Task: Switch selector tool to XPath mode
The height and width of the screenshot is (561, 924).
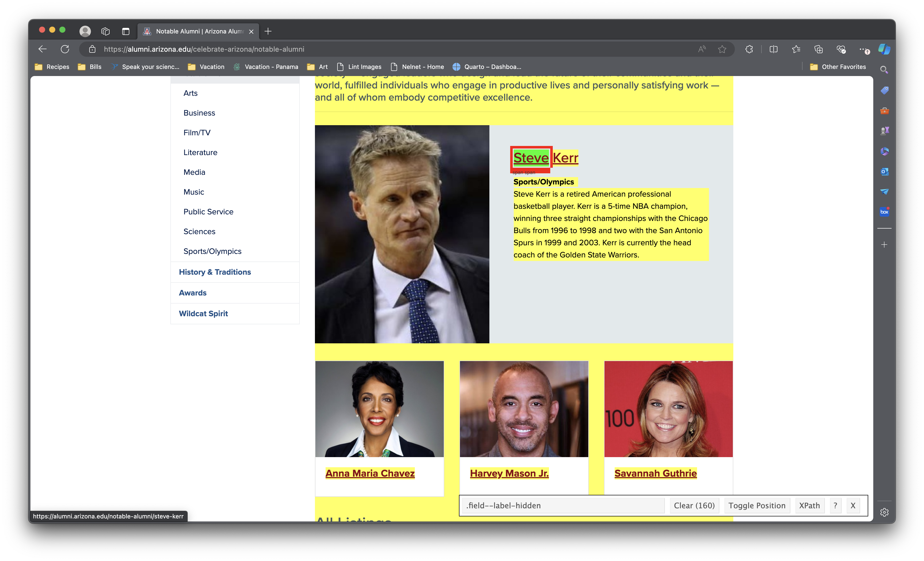Action: pyautogui.click(x=809, y=506)
